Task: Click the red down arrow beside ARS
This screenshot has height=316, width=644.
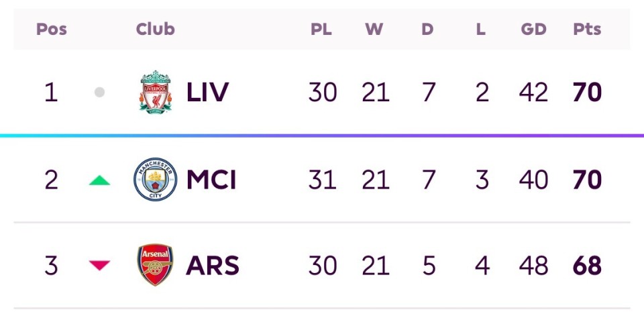Action: tap(99, 266)
